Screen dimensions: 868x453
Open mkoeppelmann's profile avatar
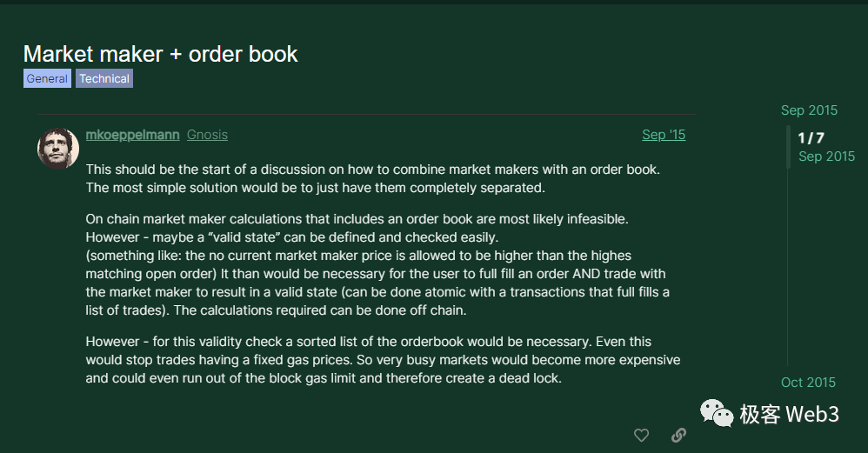(x=58, y=148)
